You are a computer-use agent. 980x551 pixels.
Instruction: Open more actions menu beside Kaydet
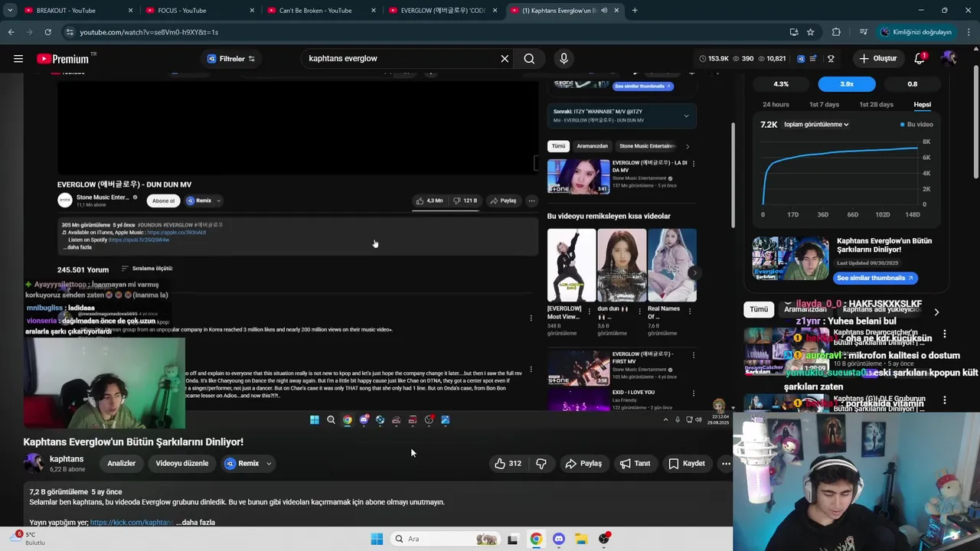[726, 463]
